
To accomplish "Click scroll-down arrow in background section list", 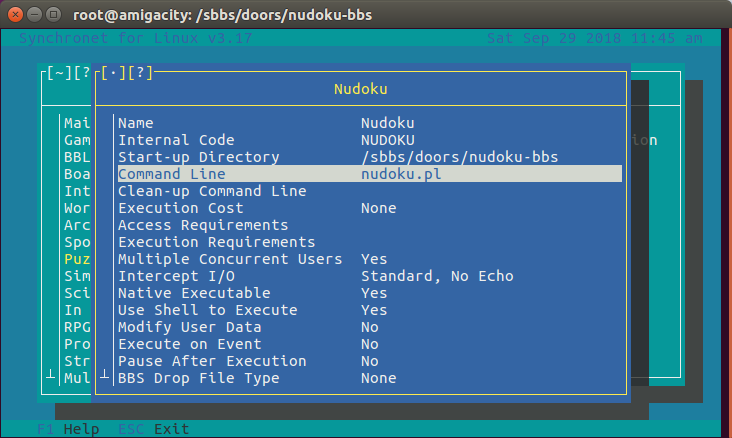I will (x=50, y=375).
